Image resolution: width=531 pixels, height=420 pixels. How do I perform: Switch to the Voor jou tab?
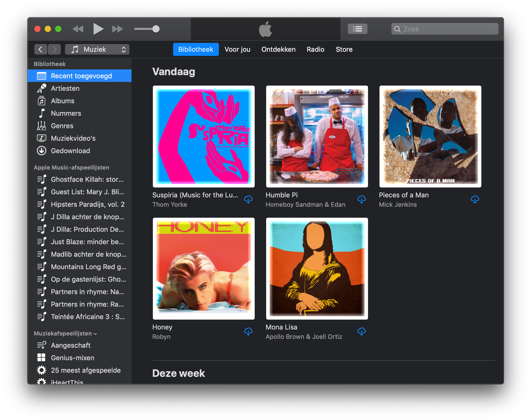pyautogui.click(x=237, y=49)
